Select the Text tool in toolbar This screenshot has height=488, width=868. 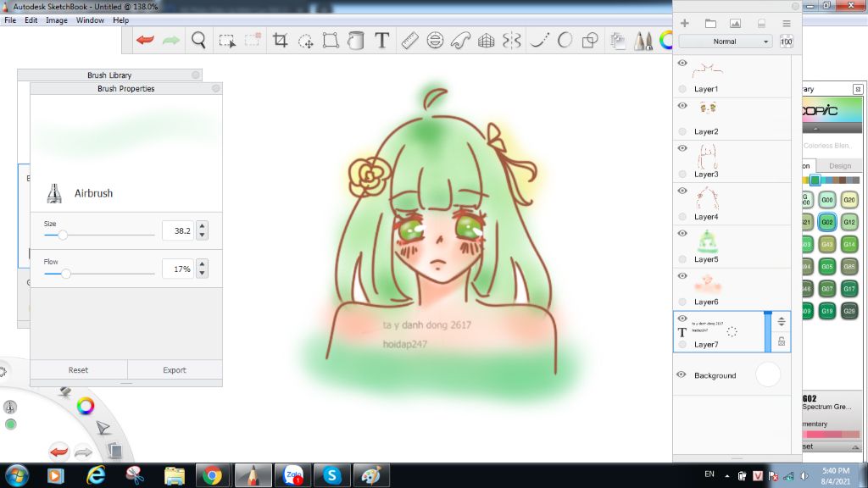click(382, 40)
